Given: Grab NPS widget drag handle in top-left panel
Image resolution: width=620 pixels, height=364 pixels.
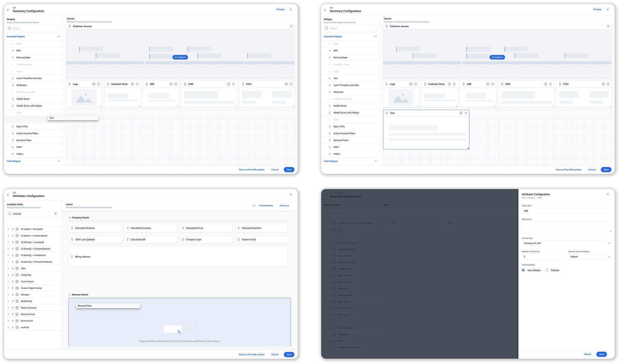Looking at the screenshot, I should pos(13,51).
